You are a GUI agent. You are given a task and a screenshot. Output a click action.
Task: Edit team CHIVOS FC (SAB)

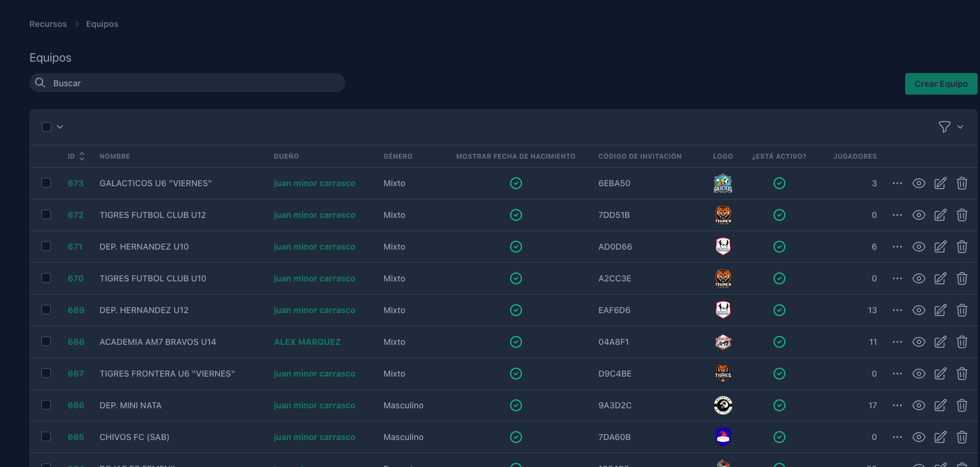pyautogui.click(x=940, y=437)
